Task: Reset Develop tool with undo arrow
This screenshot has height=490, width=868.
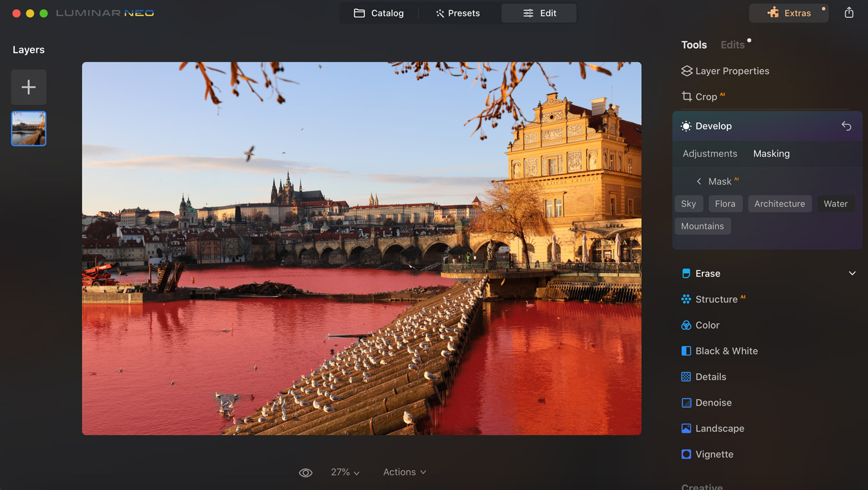Action: (x=846, y=126)
